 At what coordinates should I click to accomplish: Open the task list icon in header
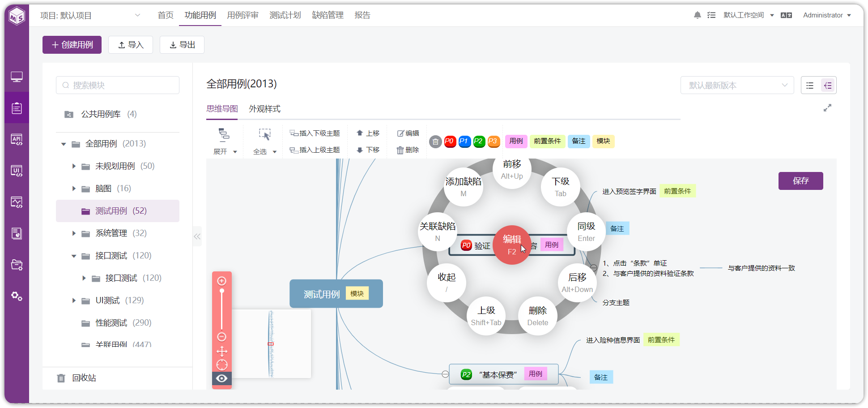coord(711,15)
